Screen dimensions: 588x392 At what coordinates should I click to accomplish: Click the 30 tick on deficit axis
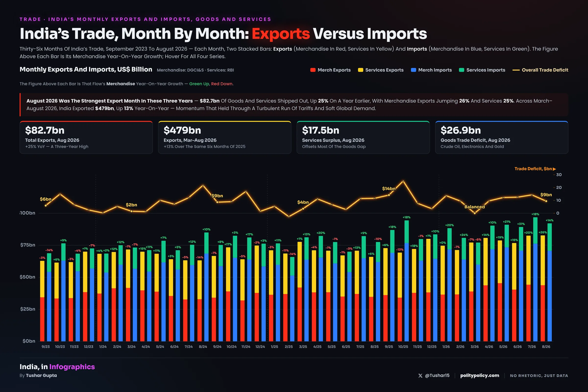[x=559, y=175]
